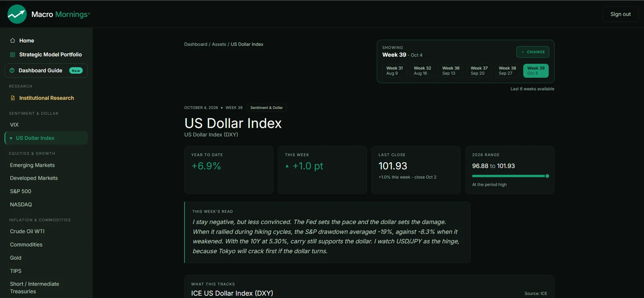The height and width of the screenshot is (298, 644).
Task: Click the Home house icon in sidebar
Action: coord(12,41)
